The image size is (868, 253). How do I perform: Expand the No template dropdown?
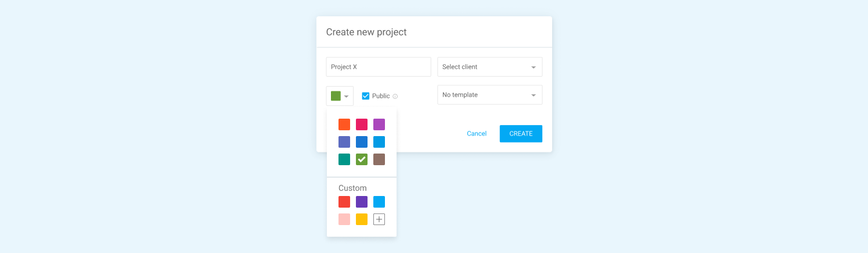pyautogui.click(x=490, y=95)
